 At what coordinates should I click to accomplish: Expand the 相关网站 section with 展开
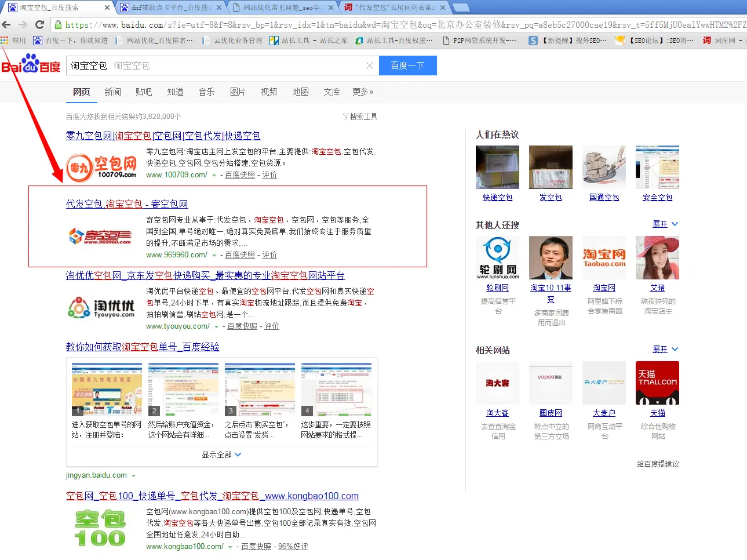click(665, 349)
